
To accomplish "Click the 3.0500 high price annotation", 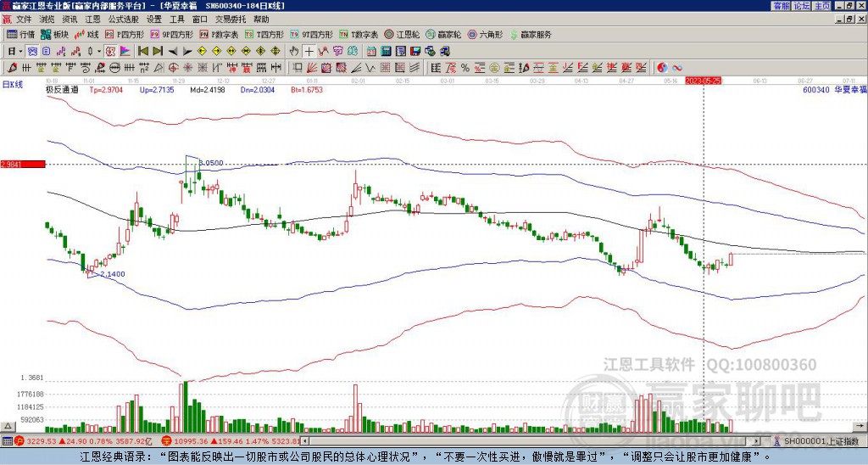I will tap(211, 163).
